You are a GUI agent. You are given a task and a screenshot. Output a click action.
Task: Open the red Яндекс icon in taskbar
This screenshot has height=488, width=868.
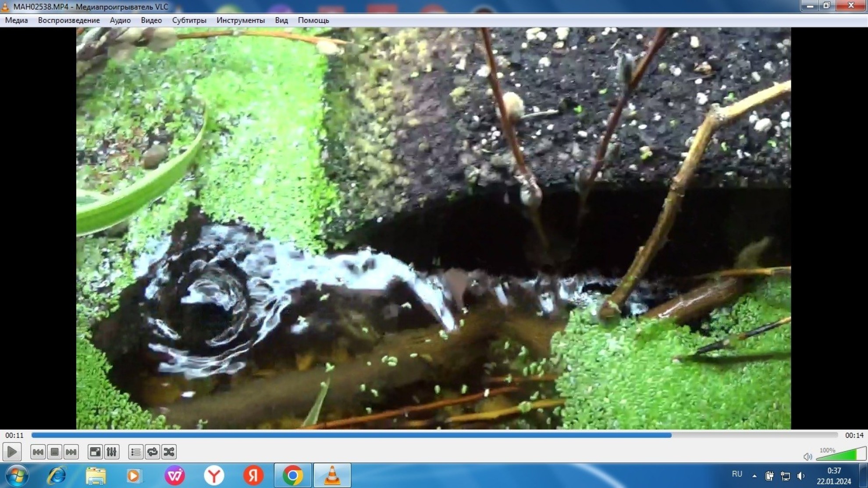[x=253, y=476]
